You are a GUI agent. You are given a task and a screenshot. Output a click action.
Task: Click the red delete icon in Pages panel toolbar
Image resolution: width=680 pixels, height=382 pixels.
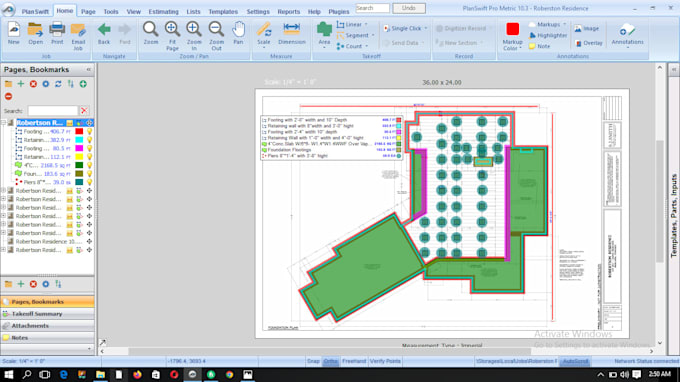[x=33, y=84]
